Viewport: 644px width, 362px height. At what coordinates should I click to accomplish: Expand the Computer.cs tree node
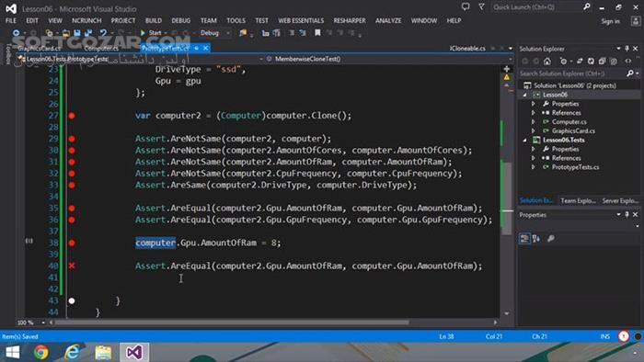click(534, 122)
